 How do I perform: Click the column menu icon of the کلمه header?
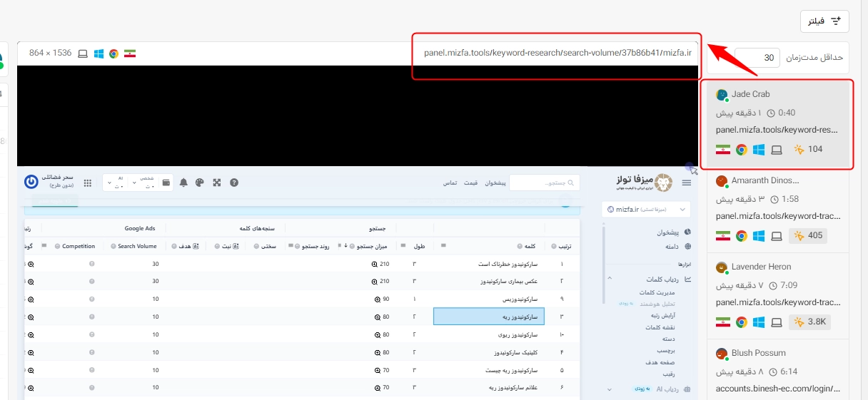(x=445, y=246)
